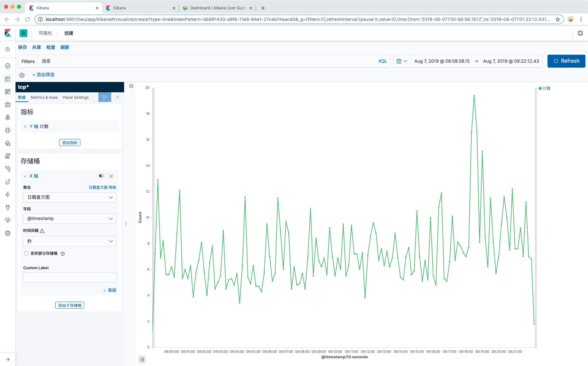Switch to Dashboard Kibana User Guide tab
Screen dimensions: 588x366
pyautogui.click(x=217, y=8)
